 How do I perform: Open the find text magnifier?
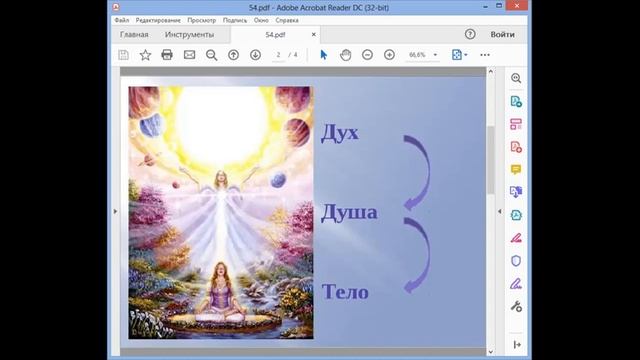pos(211,55)
